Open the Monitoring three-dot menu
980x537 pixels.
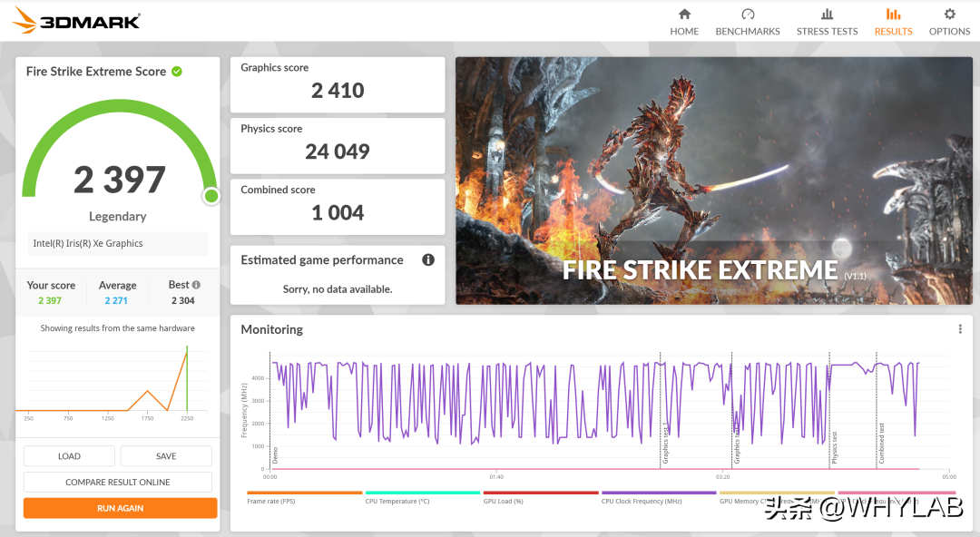click(x=960, y=329)
